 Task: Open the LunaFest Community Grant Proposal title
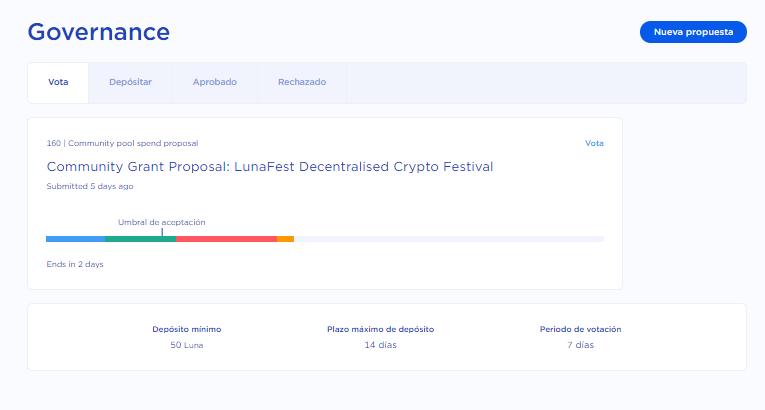coord(270,166)
